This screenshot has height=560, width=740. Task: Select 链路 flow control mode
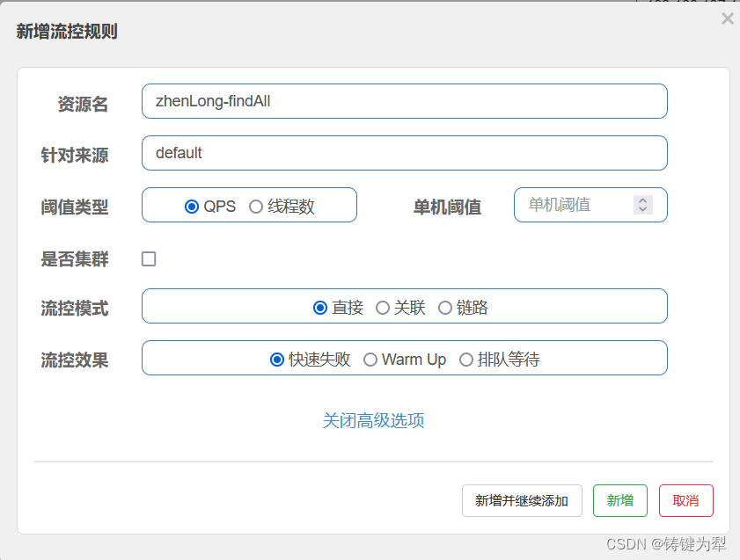click(445, 308)
